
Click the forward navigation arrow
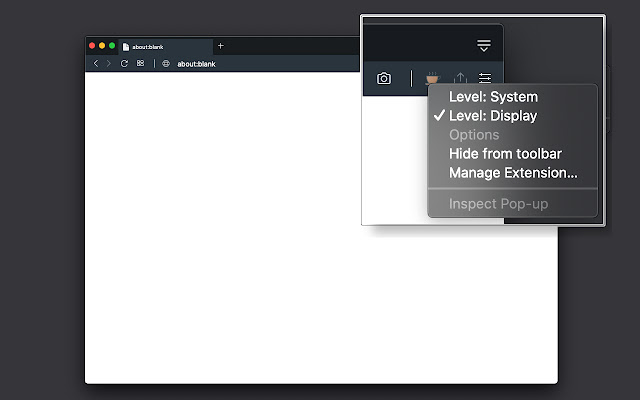click(x=109, y=63)
